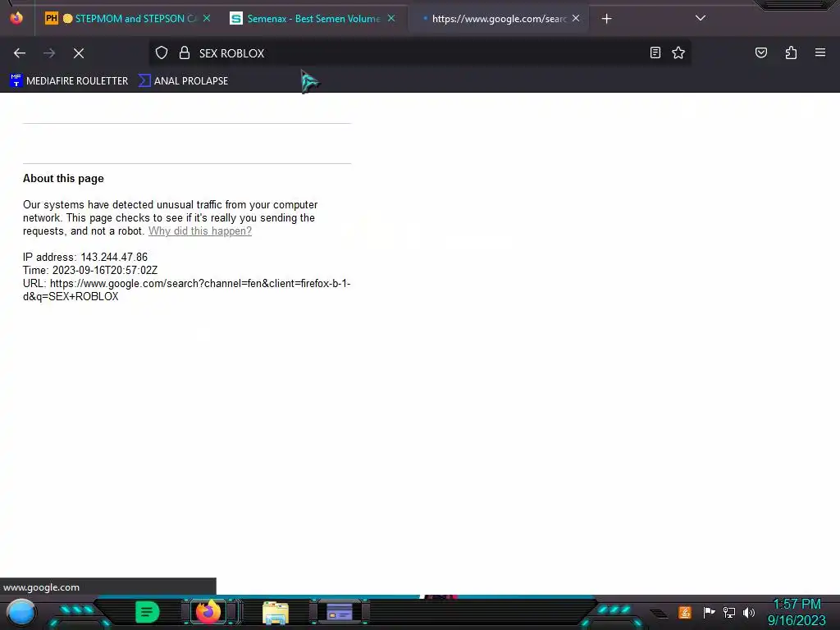The width and height of the screenshot is (840, 630).
Task: Click the volume speaker tray icon
Action: (x=749, y=612)
